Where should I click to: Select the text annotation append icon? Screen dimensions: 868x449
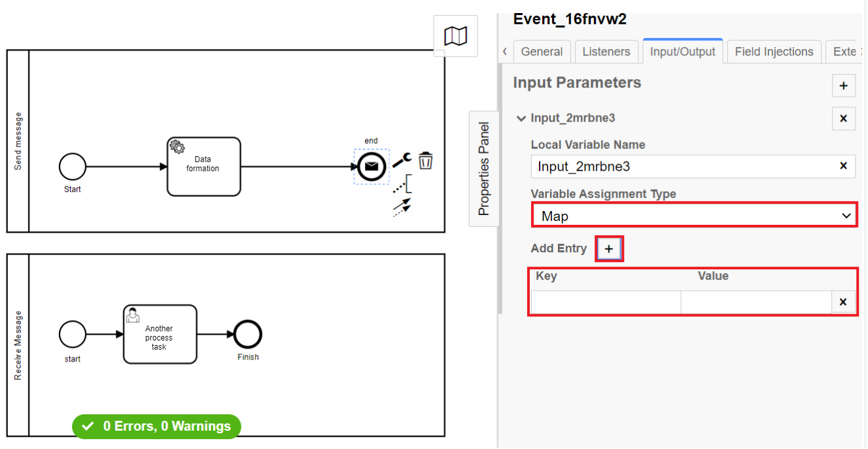(x=402, y=184)
